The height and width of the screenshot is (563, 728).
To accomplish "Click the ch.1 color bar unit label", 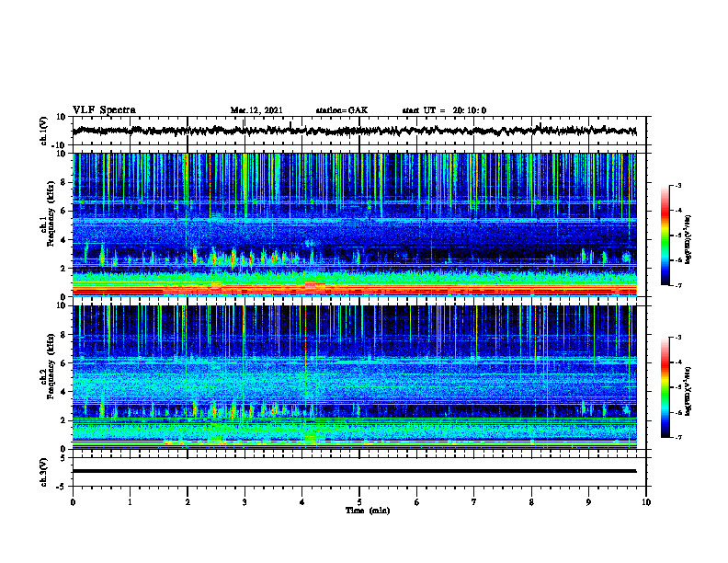I will tap(688, 240).
